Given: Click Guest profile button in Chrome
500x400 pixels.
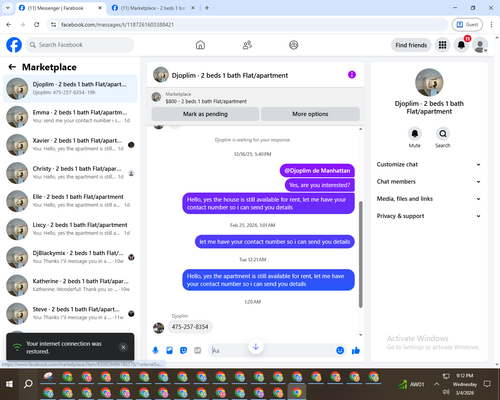Looking at the screenshot, I should 467,24.
